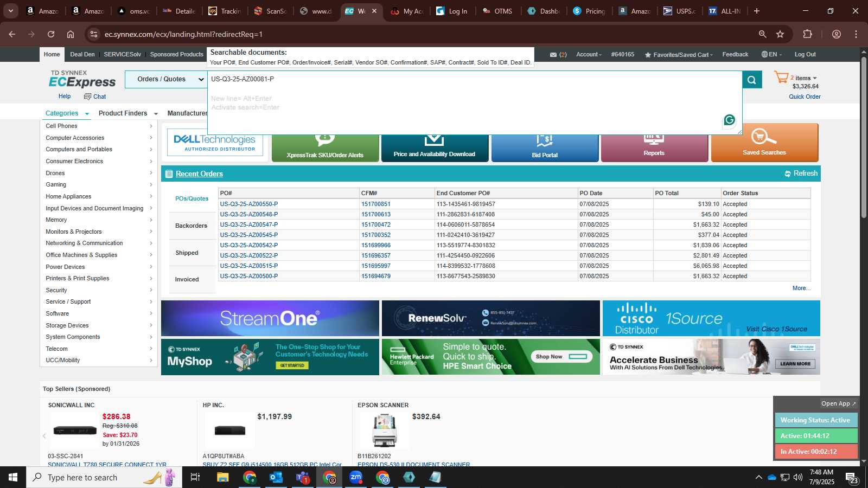Image resolution: width=868 pixels, height=488 pixels.
Task: Select the Deal Den tab
Action: (x=82, y=54)
